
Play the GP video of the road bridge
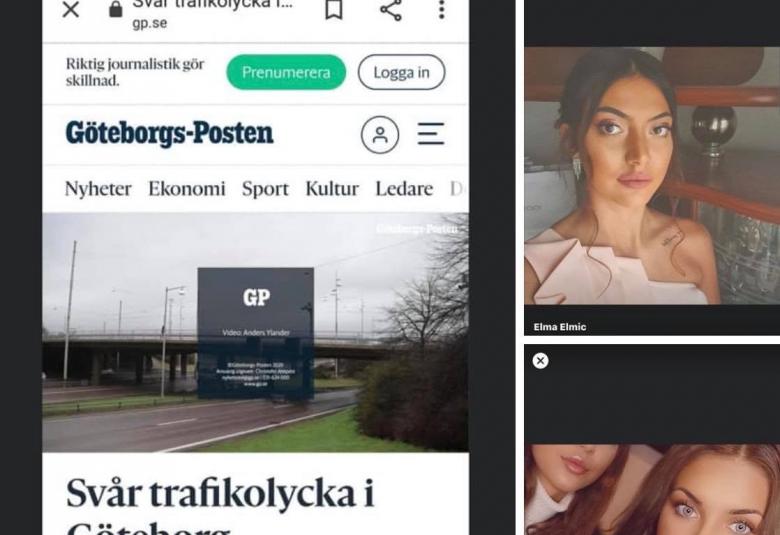click(x=255, y=332)
